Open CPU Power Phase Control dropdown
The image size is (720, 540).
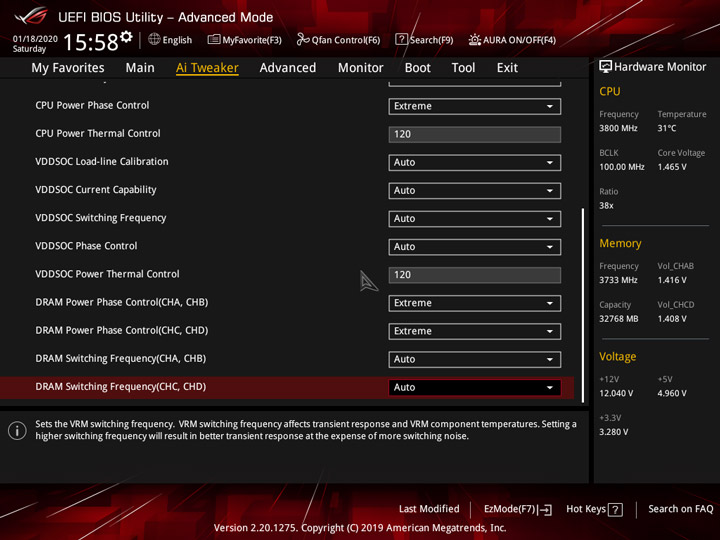474,106
